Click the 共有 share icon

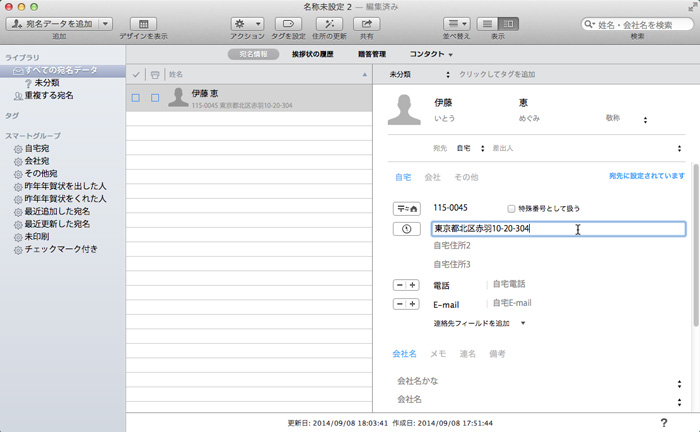pyautogui.click(x=367, y=22)
